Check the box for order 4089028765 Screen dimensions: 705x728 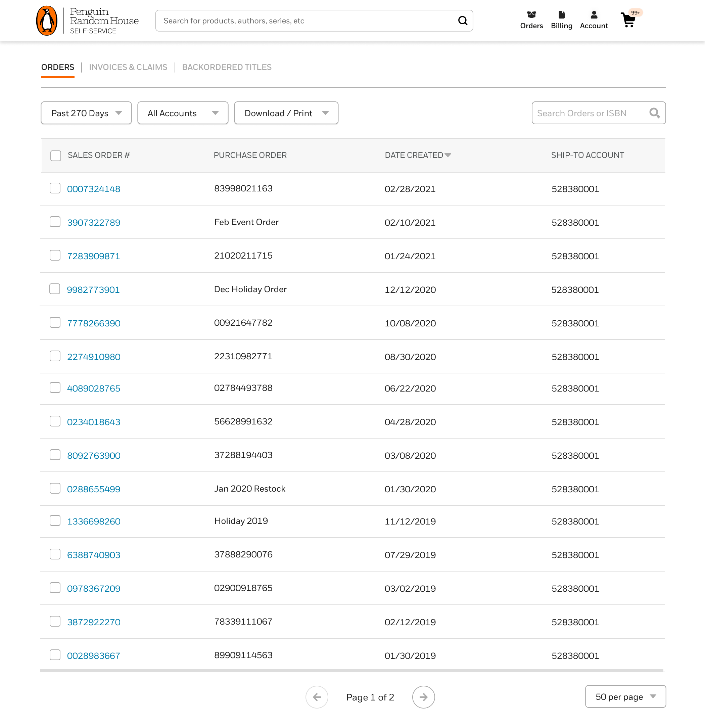(x=55, y=388)
